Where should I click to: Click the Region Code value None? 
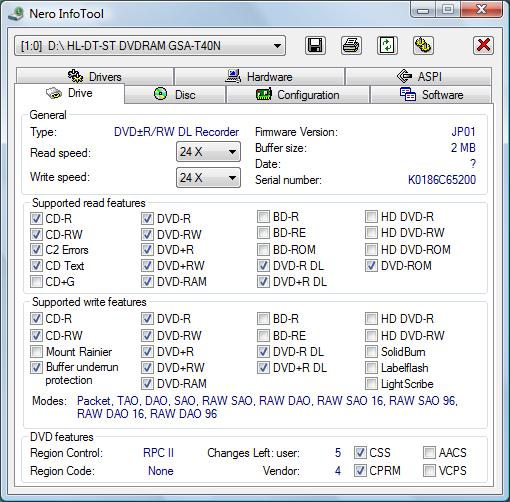click(161, 471)
